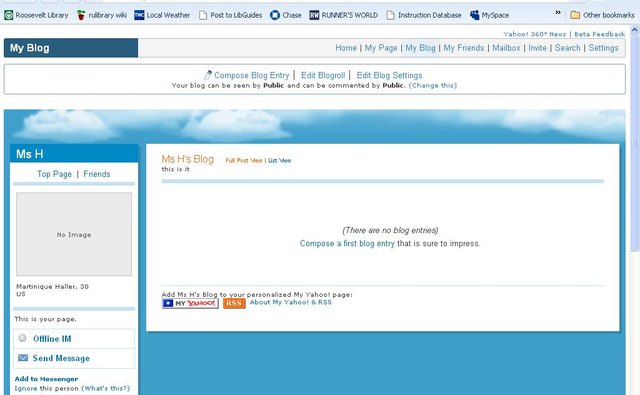Open the Local Weather bookmark
The width and height of the screenshot is (640, 395).
click(x=162, y=15)
